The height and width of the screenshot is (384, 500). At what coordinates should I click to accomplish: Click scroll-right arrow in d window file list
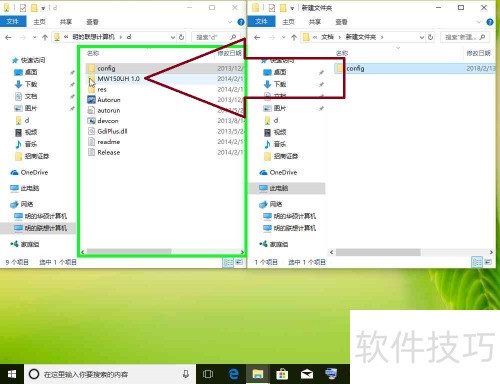[x=242, y=252]
